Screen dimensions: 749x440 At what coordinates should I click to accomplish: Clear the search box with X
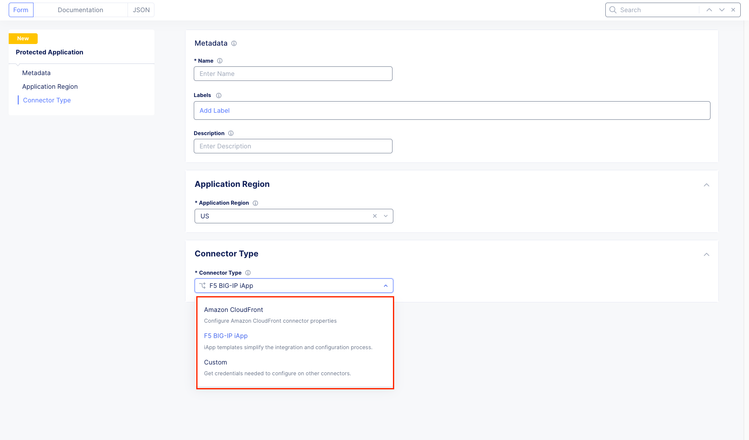point(735,10)
